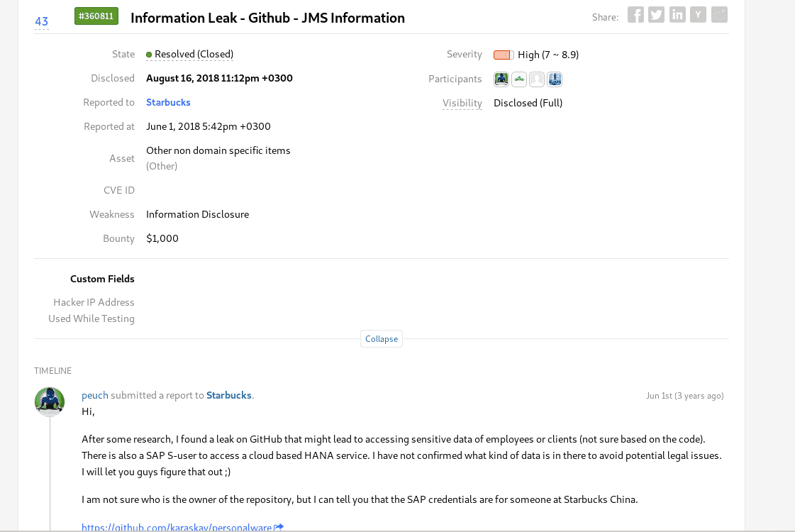Click the Starbucks team avatar under Participants

[x=519, y=79]
